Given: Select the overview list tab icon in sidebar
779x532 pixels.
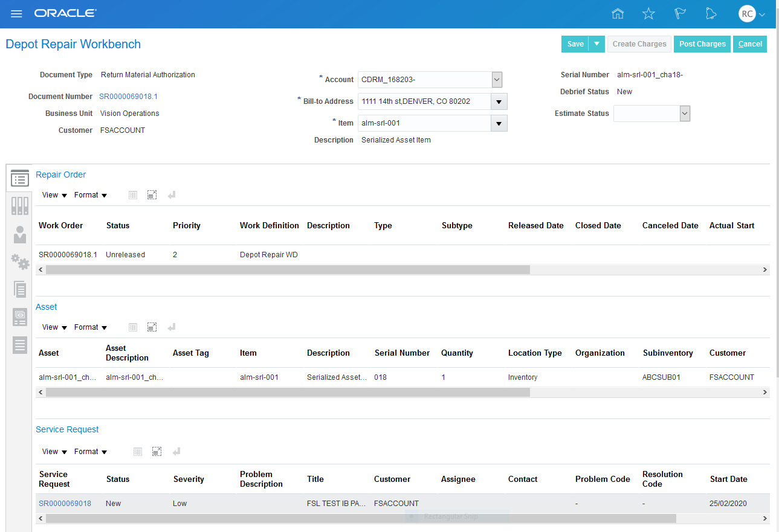Looking at the screenshot, I should click(x=20, y=178).
